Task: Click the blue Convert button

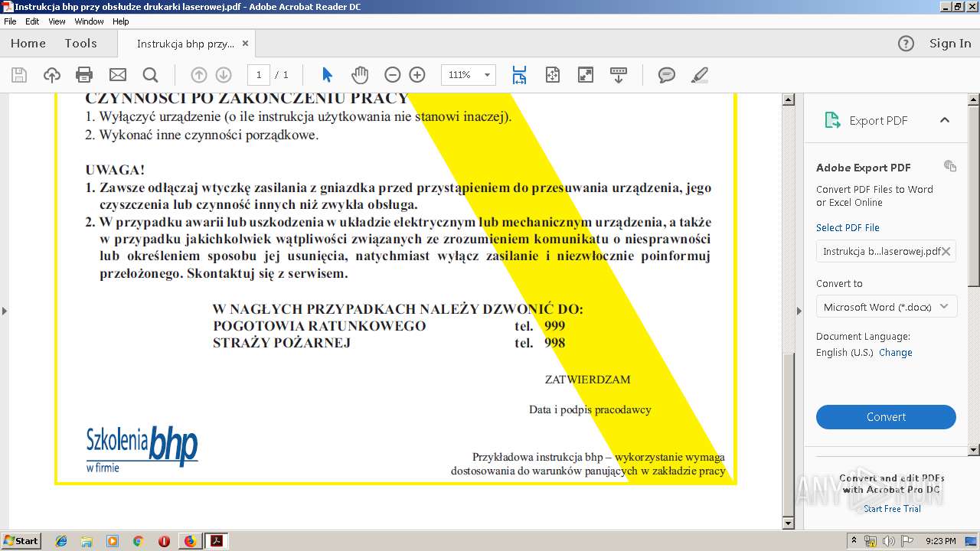Action: coord(886,417)
